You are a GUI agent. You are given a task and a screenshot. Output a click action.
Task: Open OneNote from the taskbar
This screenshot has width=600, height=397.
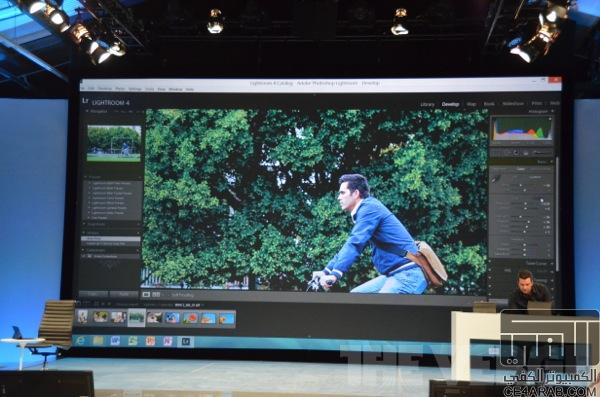click(x=168, y=341)
